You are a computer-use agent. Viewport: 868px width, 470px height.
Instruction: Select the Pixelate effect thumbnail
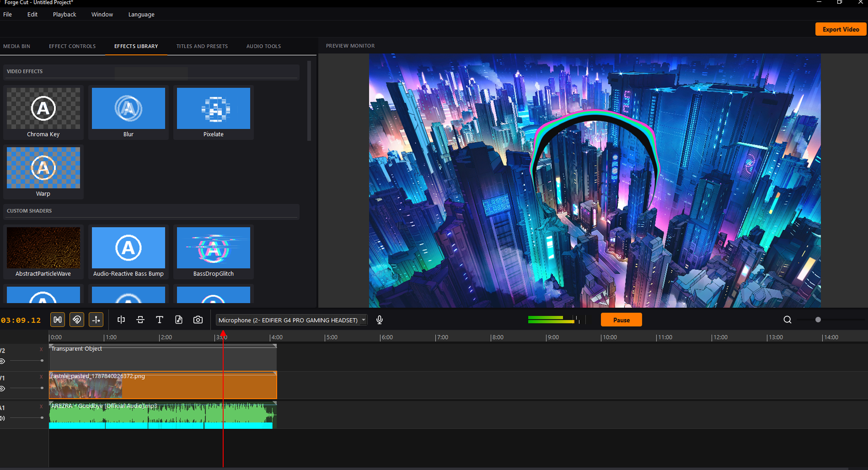[213, 113]
